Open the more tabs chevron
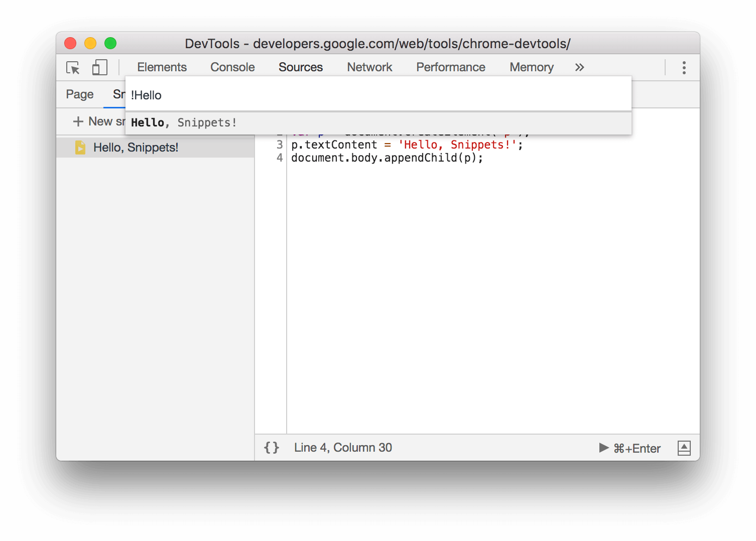This screenshot has width=756, height=541. point(579,67)
